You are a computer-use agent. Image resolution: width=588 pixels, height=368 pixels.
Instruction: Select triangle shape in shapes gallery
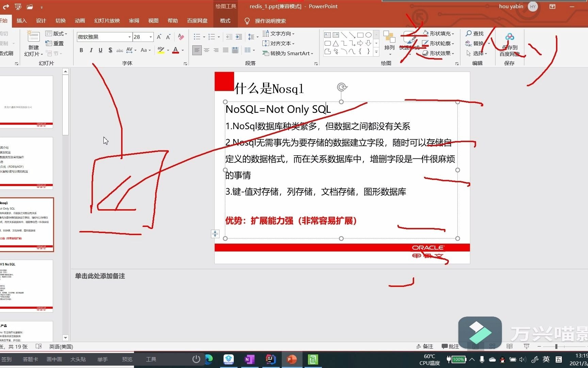336,43
